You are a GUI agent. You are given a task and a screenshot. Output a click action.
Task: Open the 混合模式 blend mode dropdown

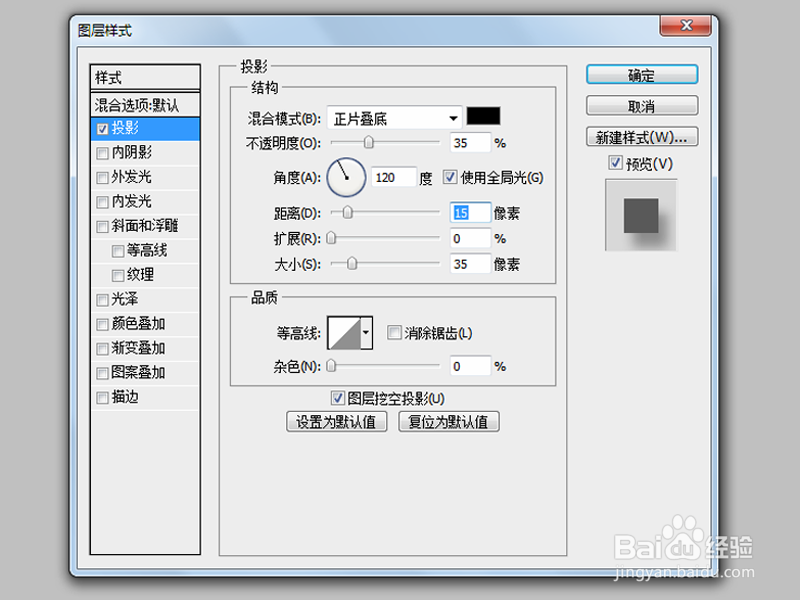tap(394, 116)
